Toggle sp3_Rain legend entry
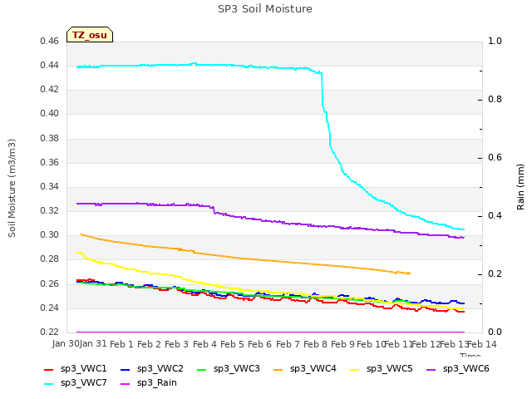532x399 pixels. 149,383
